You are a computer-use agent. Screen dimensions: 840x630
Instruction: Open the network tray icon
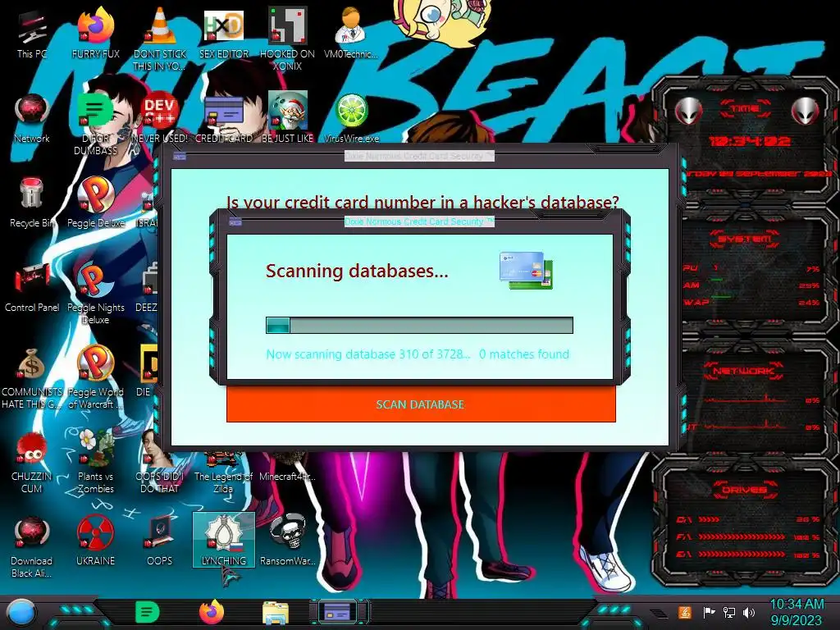click(729, 612)
